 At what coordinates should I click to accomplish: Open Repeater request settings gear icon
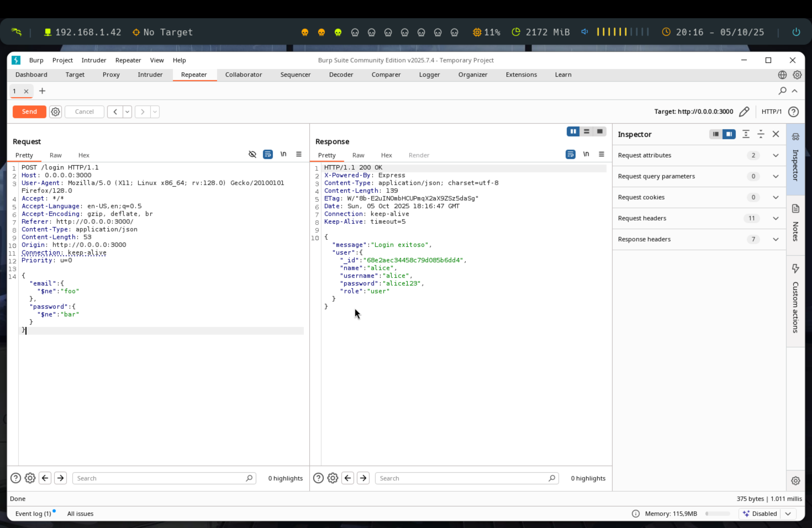55,112
